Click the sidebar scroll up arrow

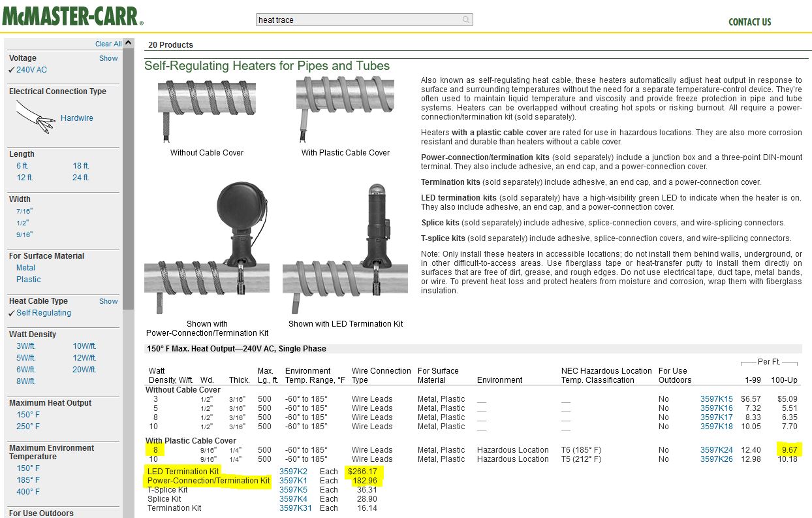point(129,44)
